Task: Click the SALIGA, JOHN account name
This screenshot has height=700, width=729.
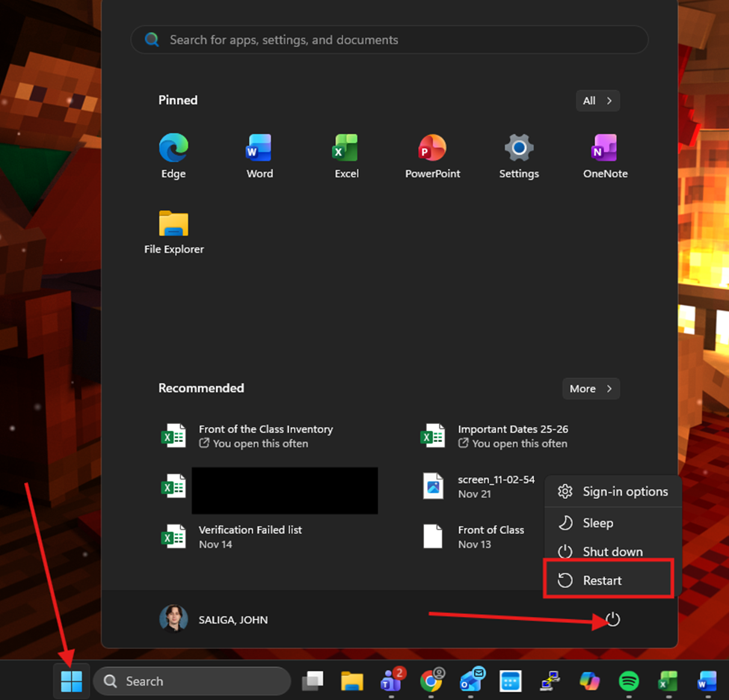Action: (233, 619)
